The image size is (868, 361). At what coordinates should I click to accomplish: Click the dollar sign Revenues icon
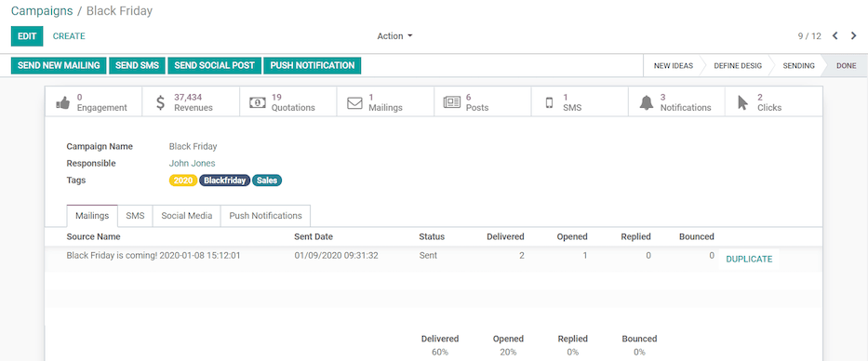click(x=161, y=103)
